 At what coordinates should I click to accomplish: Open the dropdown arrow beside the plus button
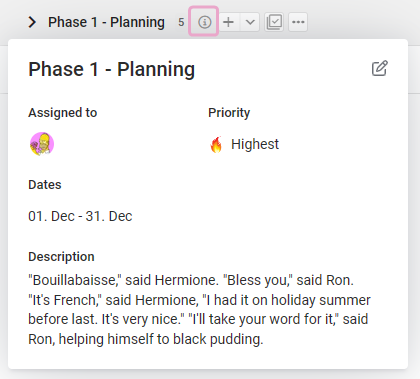click(x=250, y=22)
